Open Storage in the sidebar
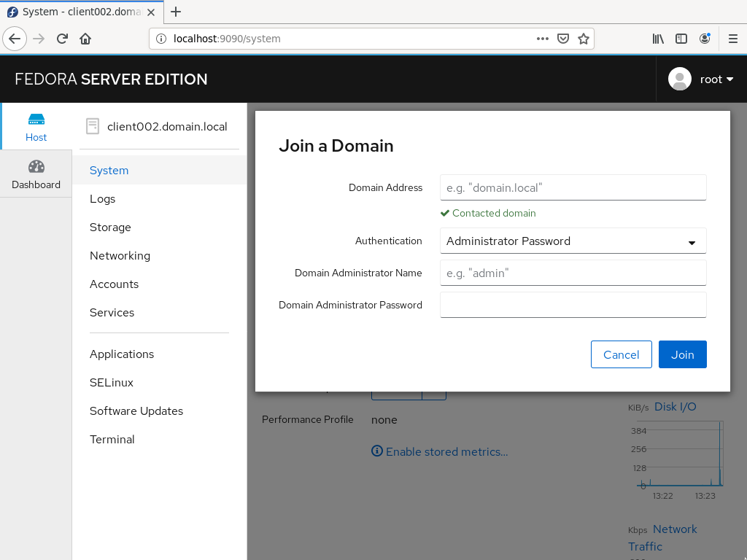The width and height of the screenshot is (747, 560). click(160, 227)
